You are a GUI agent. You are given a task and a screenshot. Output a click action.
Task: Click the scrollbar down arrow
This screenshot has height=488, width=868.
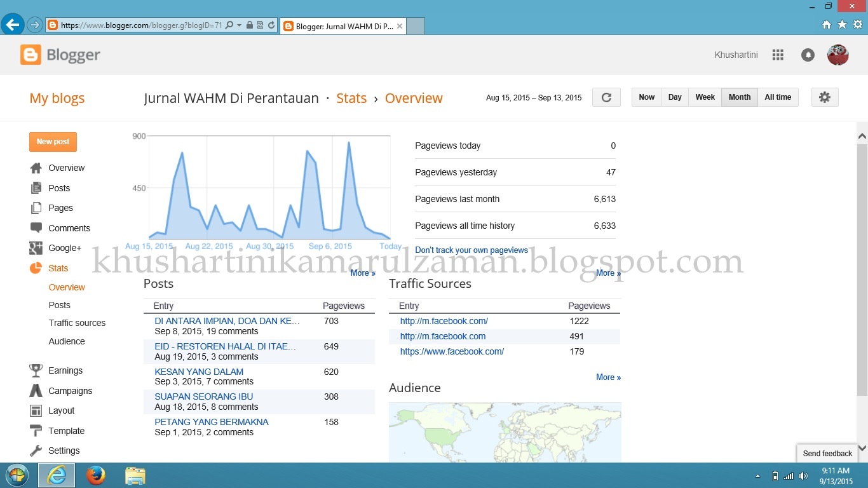pos(862,448)
